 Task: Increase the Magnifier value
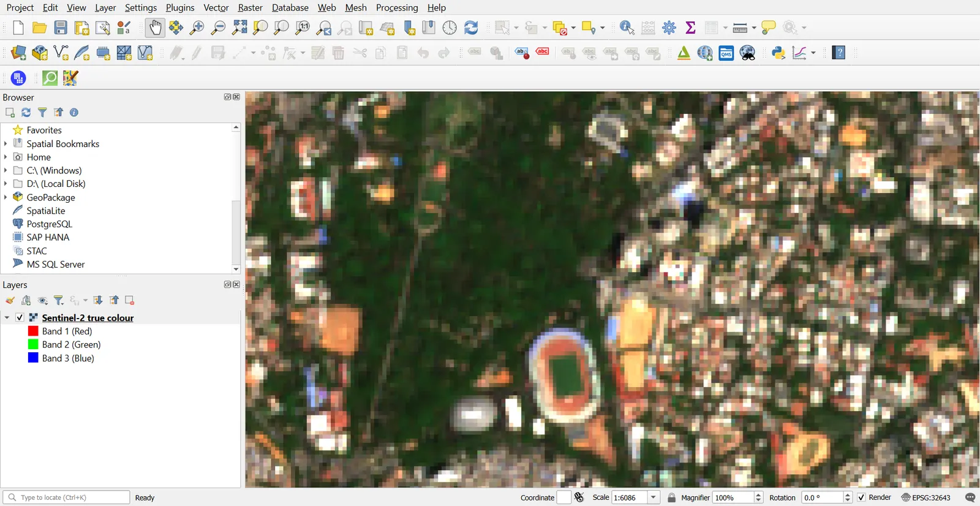[x=759, y=494]
